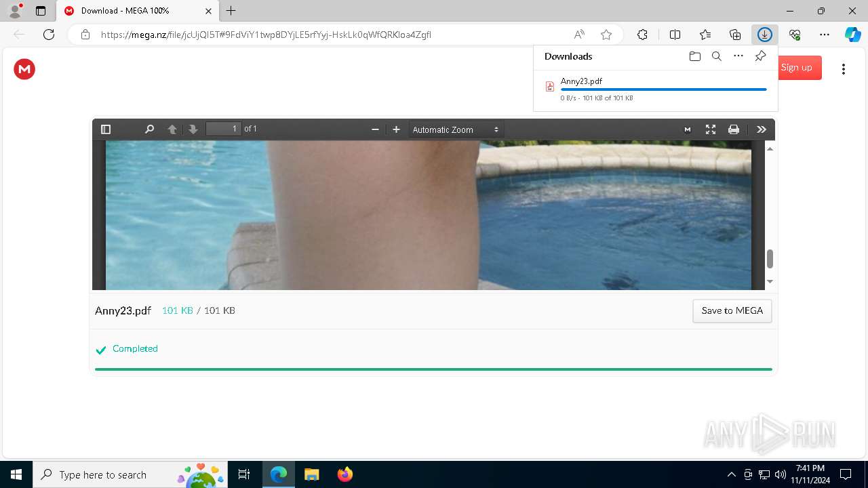Select the Download - MEGA 100% tab

(138, 11)
